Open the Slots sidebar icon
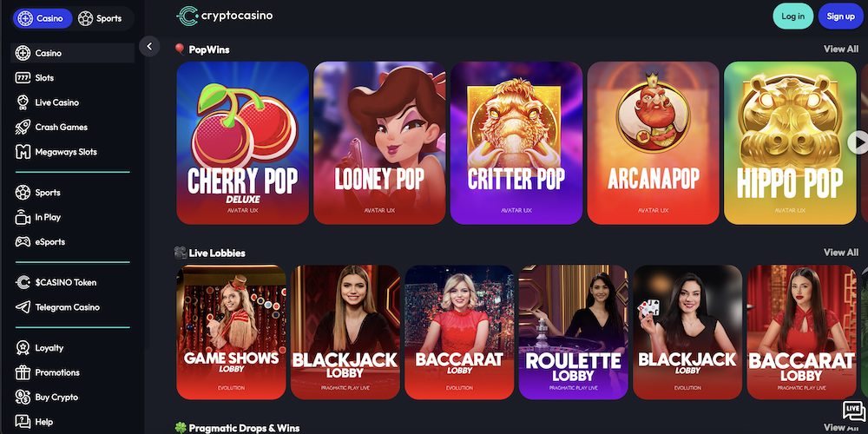 point(23,78)
